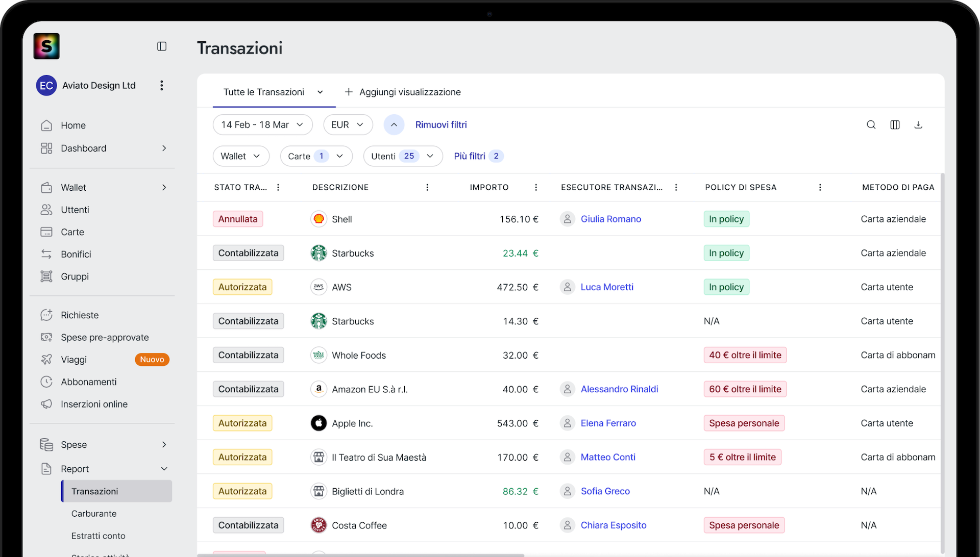This screenshot has width=980, height=557.
Task: Open Giulia Romano user link
Action: pyautogui.click(x=610, y=219)
